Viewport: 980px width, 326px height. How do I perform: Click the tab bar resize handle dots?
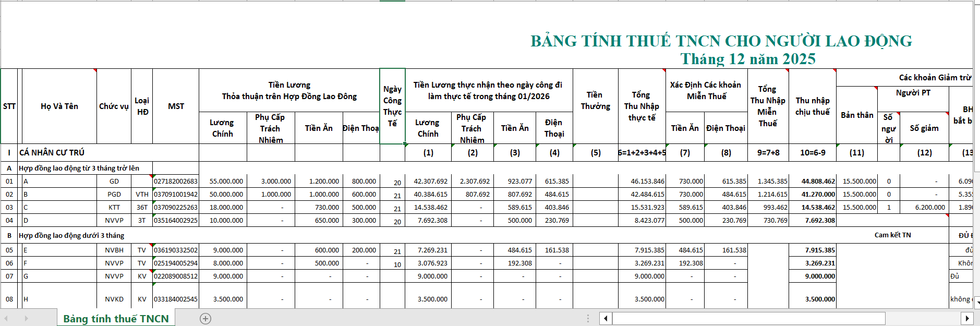tap(588, 318)
